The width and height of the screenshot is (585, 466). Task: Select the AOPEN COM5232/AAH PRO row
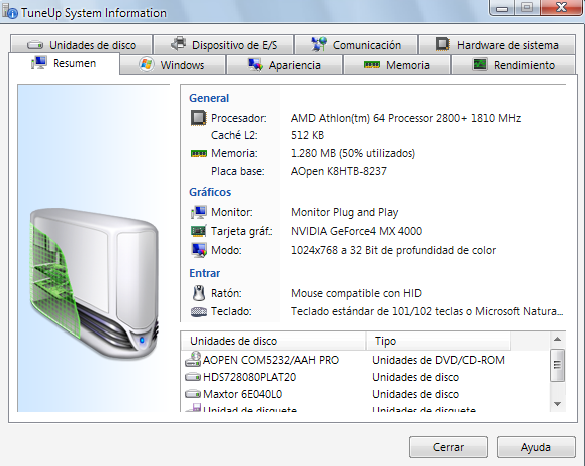tap(366, 360)
